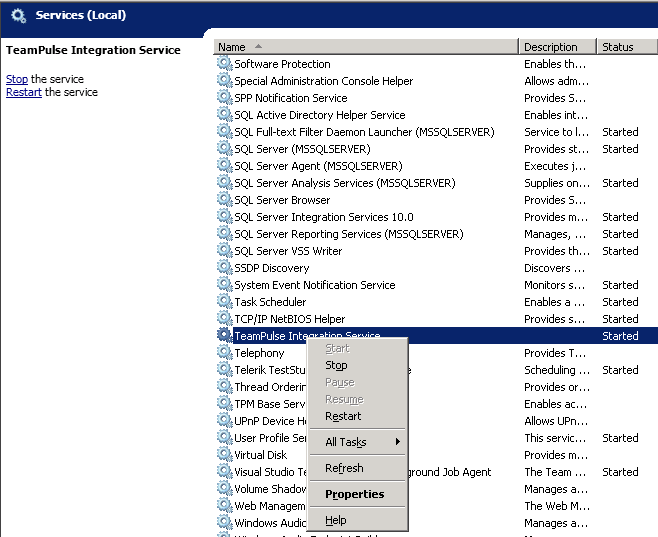Click gear icon beside SQL Server Agent
Screen dimensions: 658x537
[x=225, y=165]
